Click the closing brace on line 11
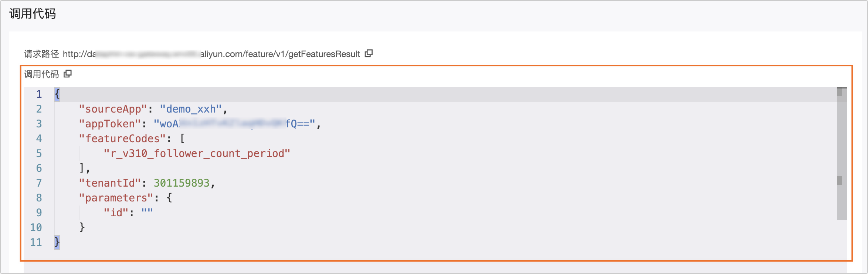The height and width of the screenshot is (274, 868). pos(57,242)
